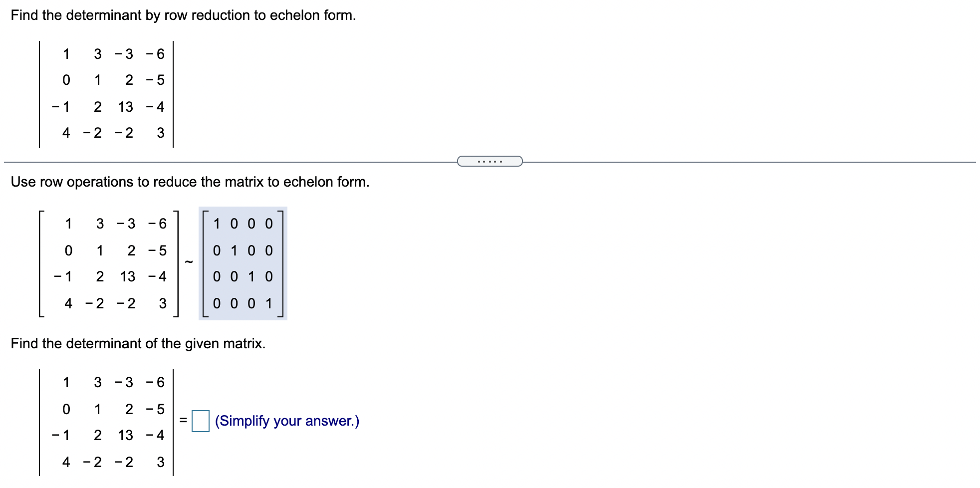Collapse the solution section using the ellipsis divider
Image resolution: width=980 pixels, height=488 pixels.
click(490, 161)
